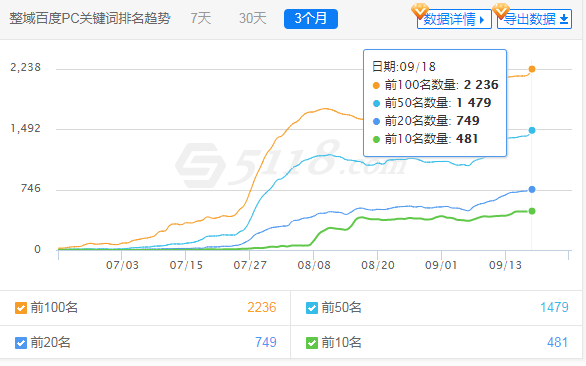Click the diamond VIP icon on 数据详情
This screenshot has width=586, height=366.
point(420,11)
